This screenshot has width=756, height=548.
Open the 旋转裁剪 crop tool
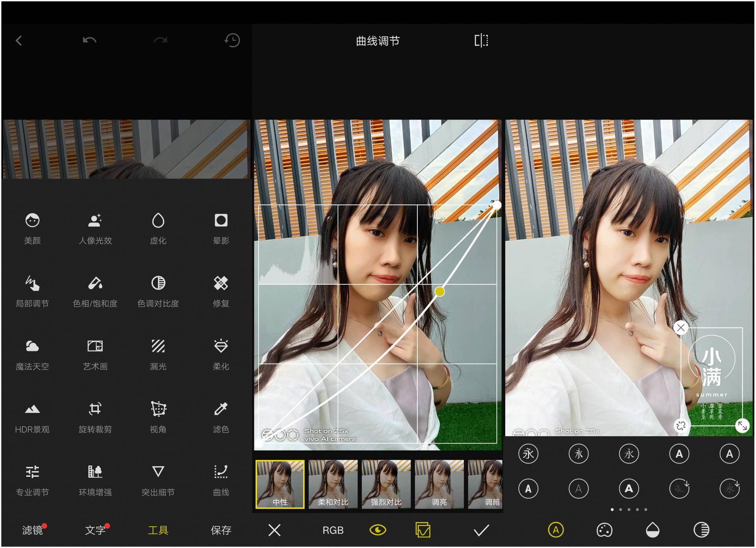point(96,418)
